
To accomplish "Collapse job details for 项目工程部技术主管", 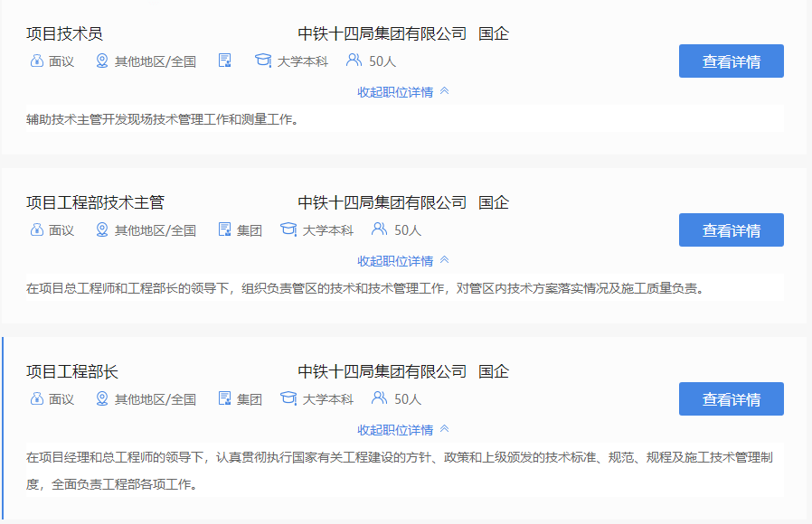I will pyautogui.click(x=403, y=261).
